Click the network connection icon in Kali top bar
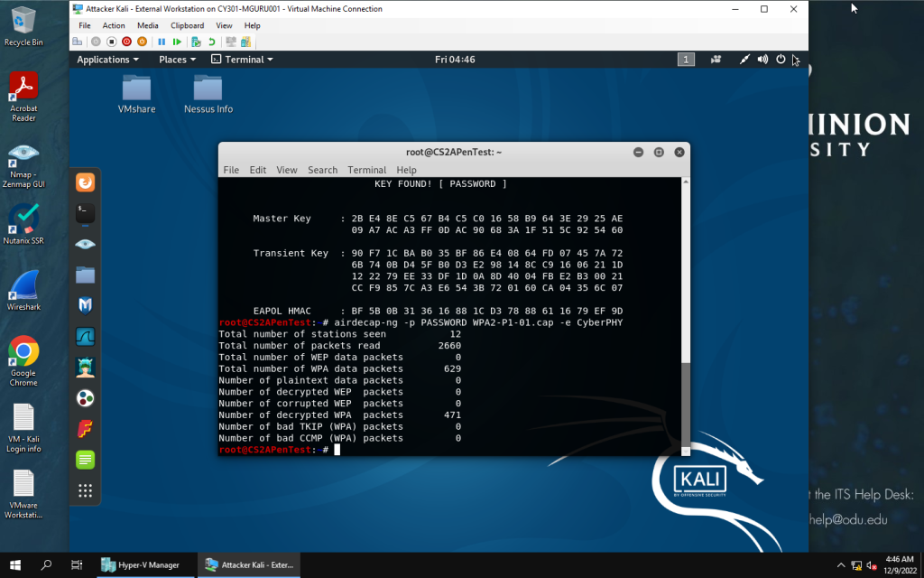Screen dimensions: 924x578 [744, 59]
